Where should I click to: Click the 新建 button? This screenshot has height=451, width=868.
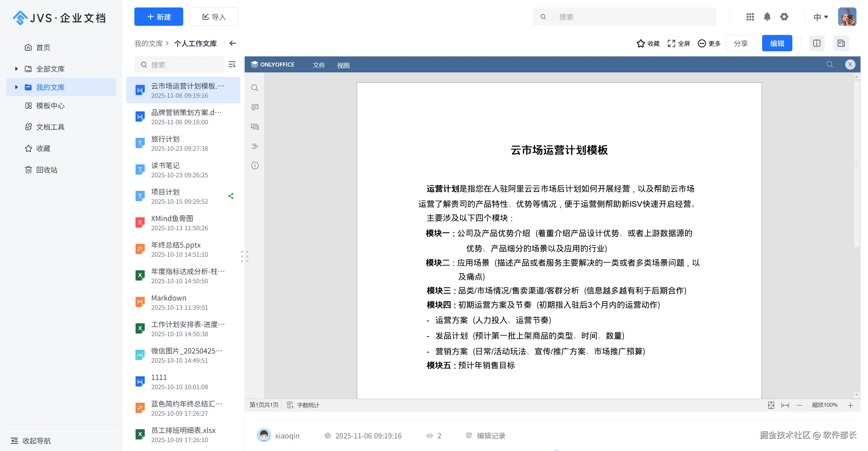point(158,17)
